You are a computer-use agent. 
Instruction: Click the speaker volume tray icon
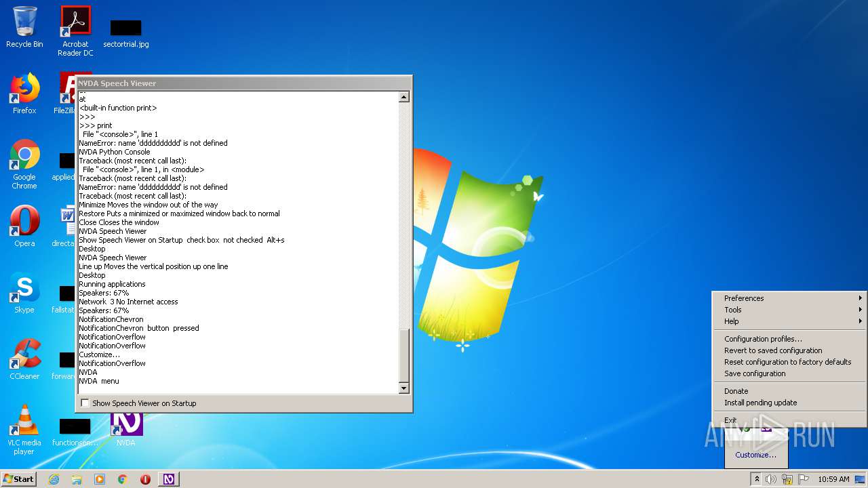tap(771, 479)
